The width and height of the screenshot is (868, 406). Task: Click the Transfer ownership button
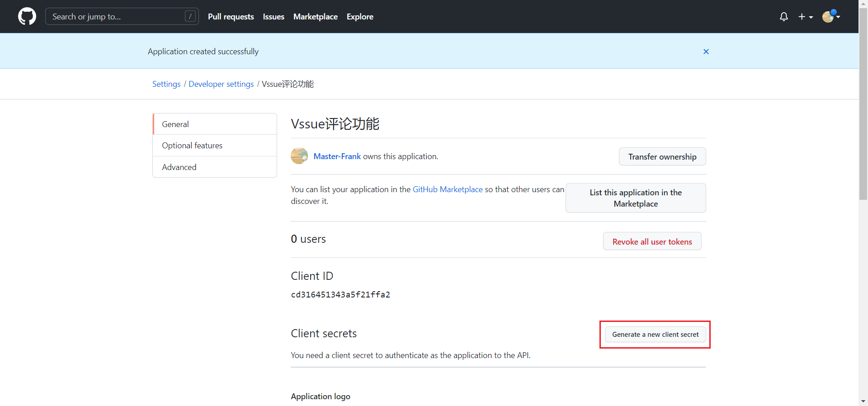coord(662,156)
